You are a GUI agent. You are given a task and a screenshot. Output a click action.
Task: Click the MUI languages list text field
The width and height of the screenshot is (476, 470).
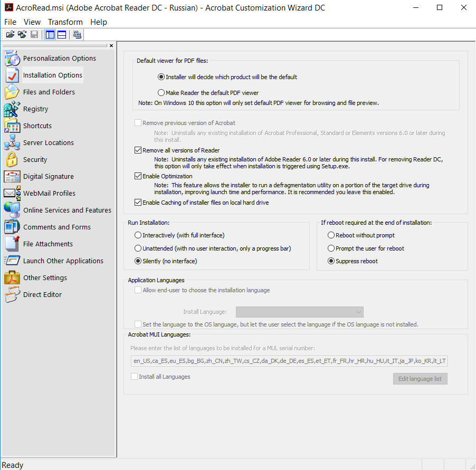pos(289,361)
